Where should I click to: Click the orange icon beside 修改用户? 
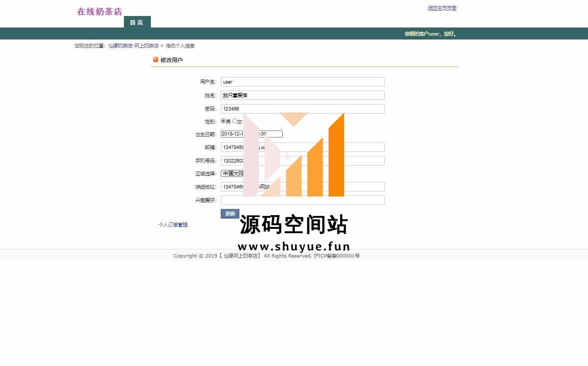[155, 59]
